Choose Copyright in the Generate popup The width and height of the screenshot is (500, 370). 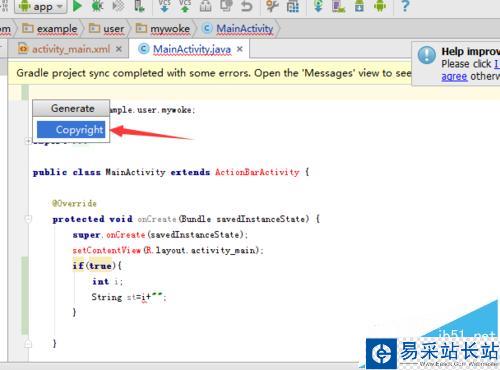point(71,129)
